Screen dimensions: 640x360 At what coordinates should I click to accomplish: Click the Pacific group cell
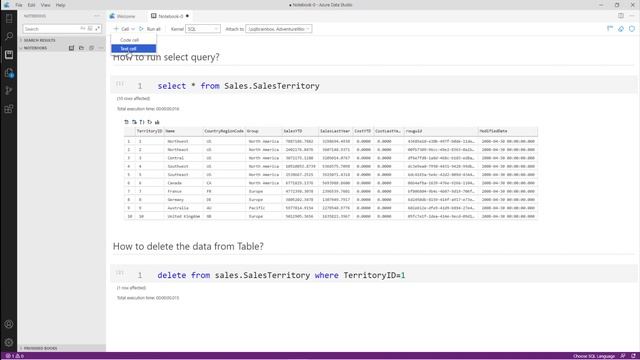(x=263, y=208)
